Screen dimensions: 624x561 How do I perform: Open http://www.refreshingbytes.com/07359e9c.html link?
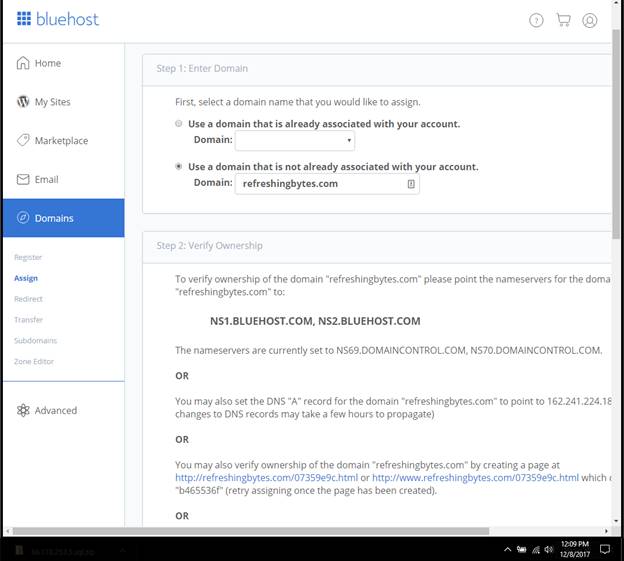pyautogui.click(x=475, y=477)
